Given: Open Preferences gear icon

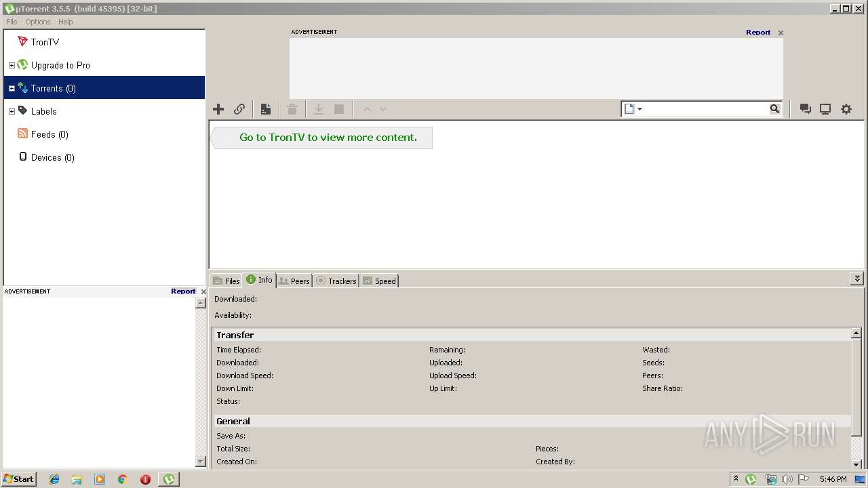Looking at the screenshot, I should [x=846, y=109].
